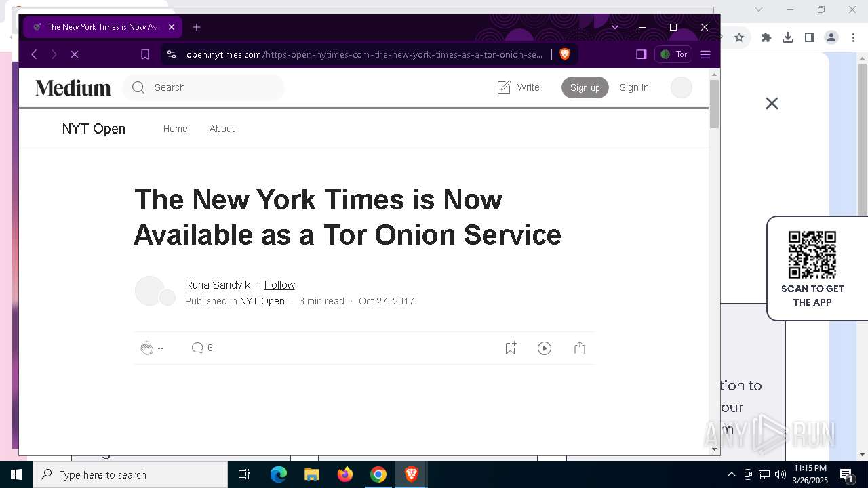
Task: Open Chrome's extensions puzzle icon
Action: pyautogui.click(x=766, y=37)
